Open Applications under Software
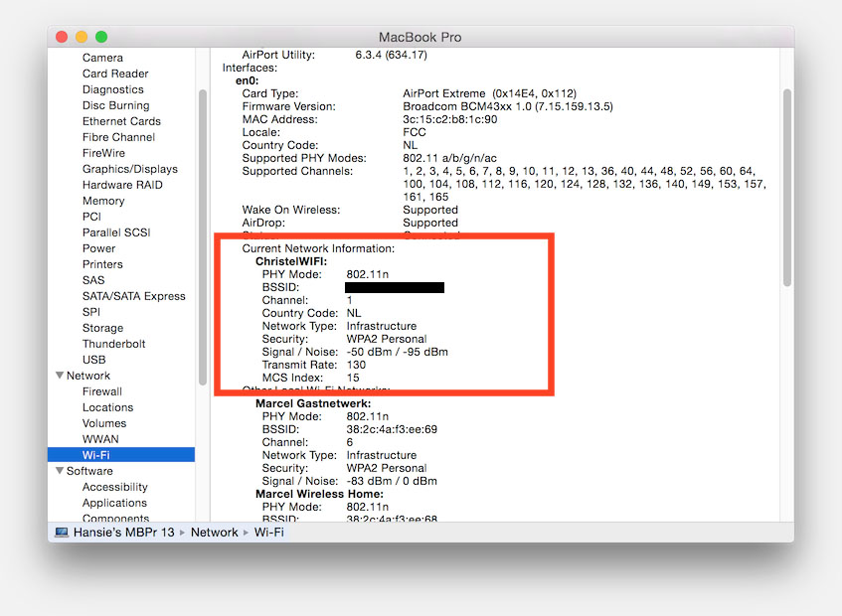Viewport: 842px width, 616px height. (x=114, y=503)
